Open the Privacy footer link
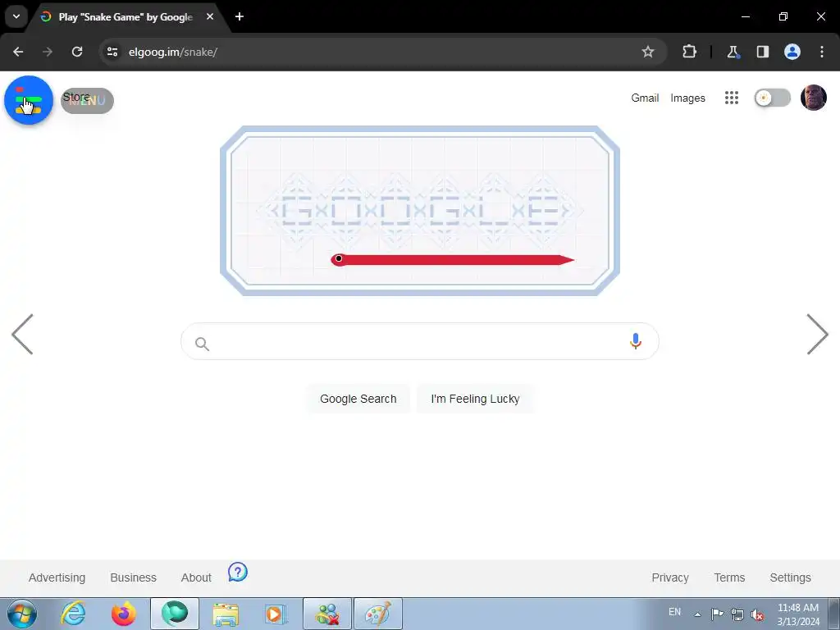Image resolution: width=840 pixels, height=630 pixels. (x=669, y=577)
